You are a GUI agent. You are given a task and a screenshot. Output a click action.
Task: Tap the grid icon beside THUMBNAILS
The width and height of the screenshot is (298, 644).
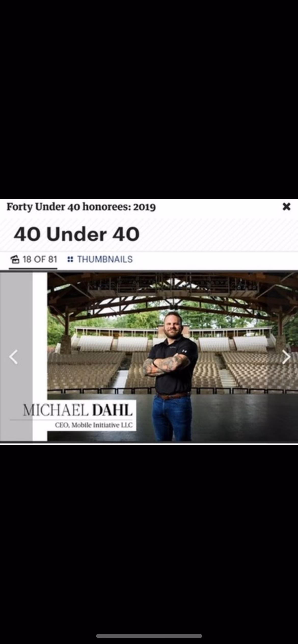[x=70, y=259]
